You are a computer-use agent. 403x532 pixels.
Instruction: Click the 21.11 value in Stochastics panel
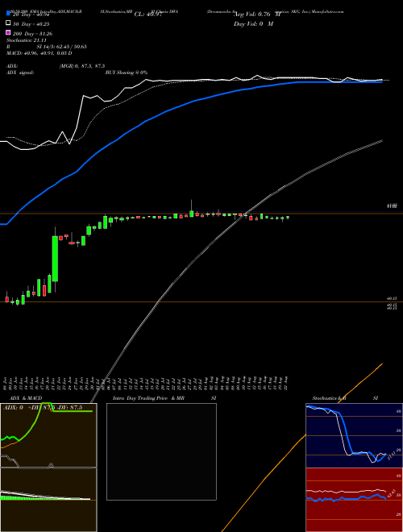391,455
